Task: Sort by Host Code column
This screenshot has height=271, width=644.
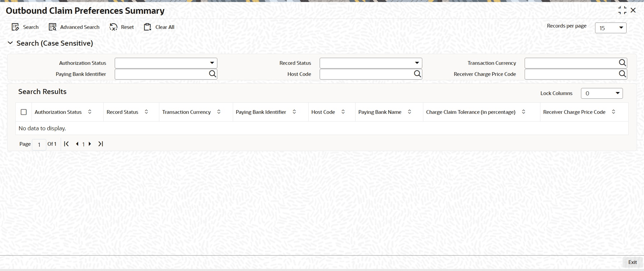Action: [343, 112]
